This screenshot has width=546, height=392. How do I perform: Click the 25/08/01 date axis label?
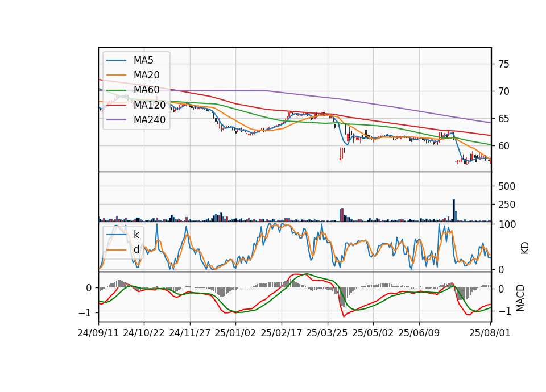pyautogui.click(x=490, y=333)
